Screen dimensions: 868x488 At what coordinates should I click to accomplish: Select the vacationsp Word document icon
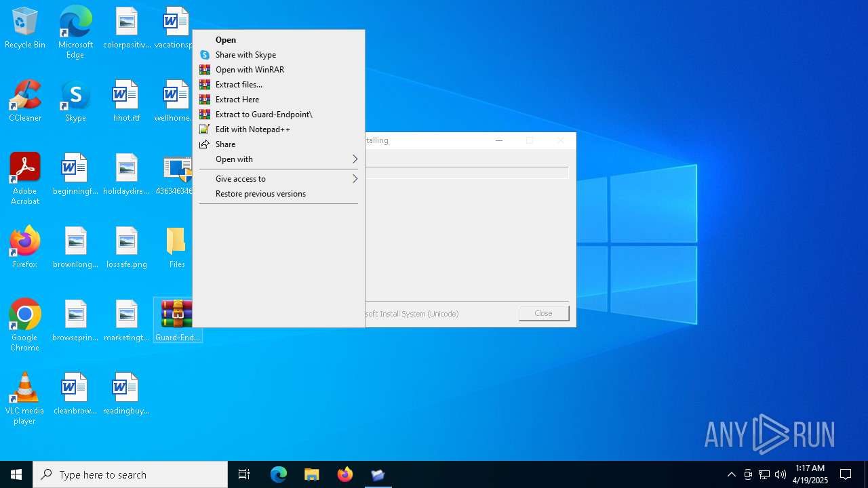point(176,28)
